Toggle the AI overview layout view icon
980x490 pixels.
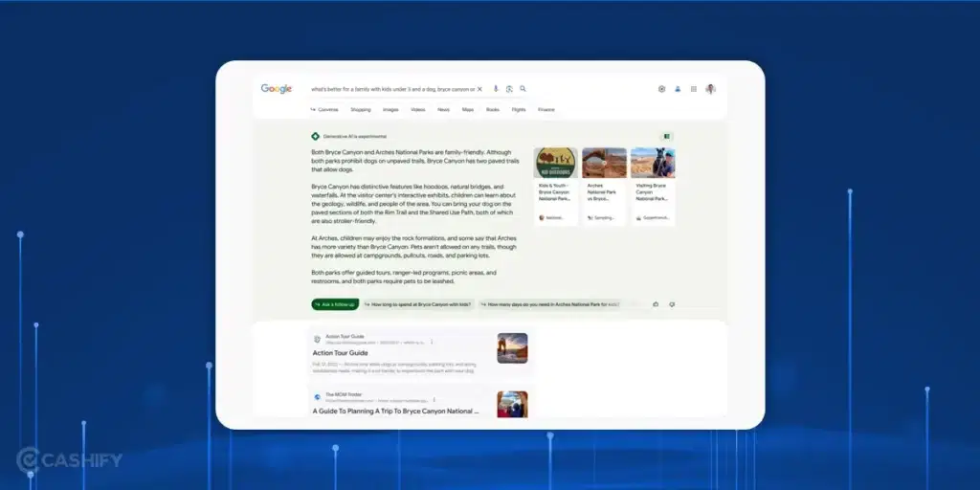click(667, 136)
